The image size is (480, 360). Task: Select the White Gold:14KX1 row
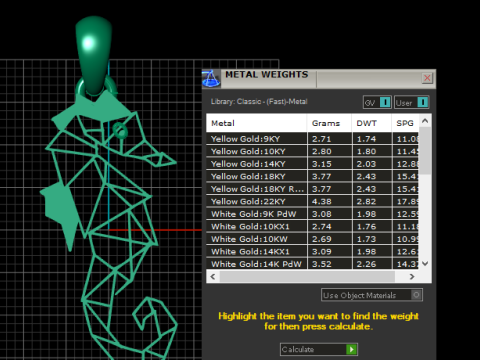pos(313,251)
